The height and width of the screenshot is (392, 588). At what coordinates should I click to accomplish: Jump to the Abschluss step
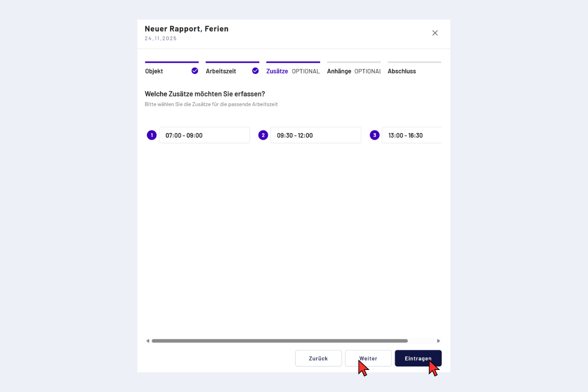(x=402, y=71)
